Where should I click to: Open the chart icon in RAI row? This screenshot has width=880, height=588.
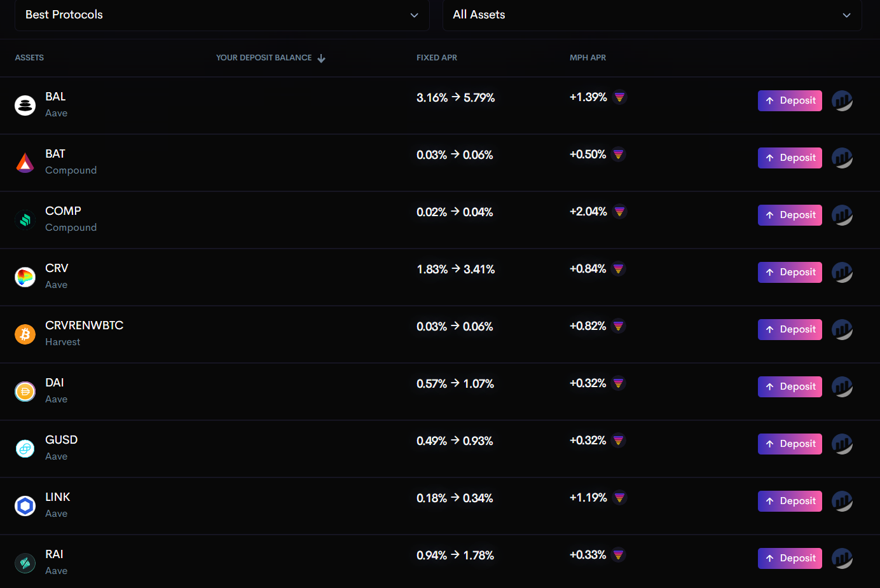coord(842,558)
